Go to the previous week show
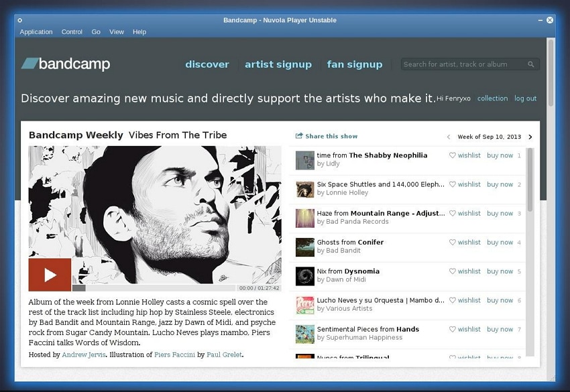The height and width of the screenshot is (392, 570). (x=449, y=137)
